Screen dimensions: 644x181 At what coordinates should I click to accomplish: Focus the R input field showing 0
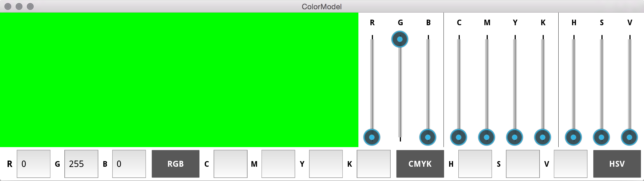click(34, 164)
